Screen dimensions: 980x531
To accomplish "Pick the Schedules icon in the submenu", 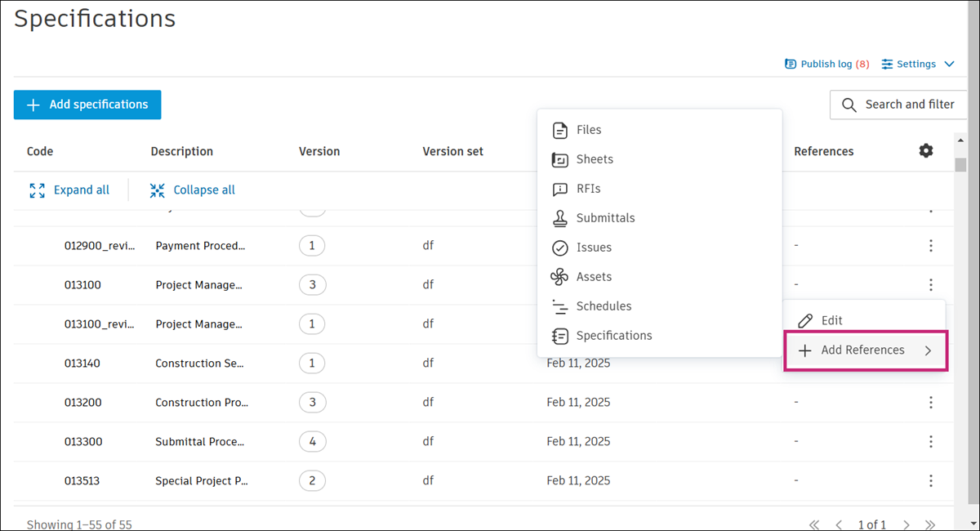I will (x=560, y=306).
